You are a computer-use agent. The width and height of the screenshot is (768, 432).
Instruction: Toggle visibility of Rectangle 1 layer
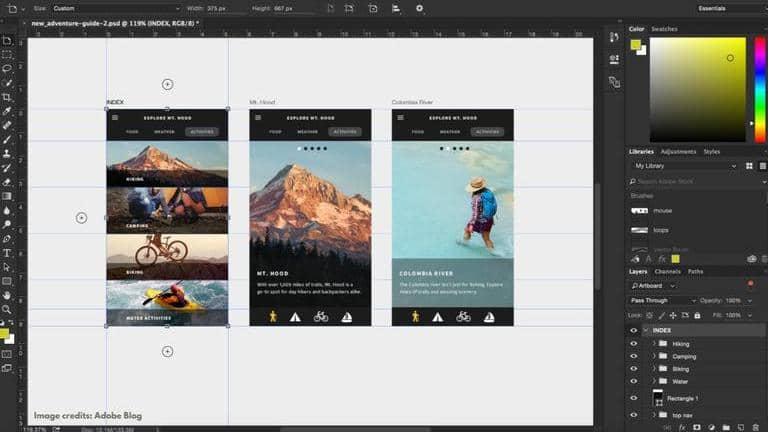[x=633, y=398]
